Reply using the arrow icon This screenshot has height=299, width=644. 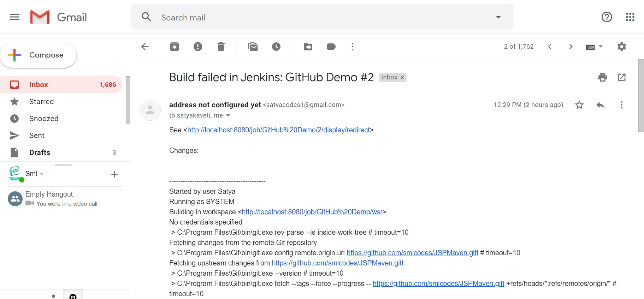click(x=600, y=105)
